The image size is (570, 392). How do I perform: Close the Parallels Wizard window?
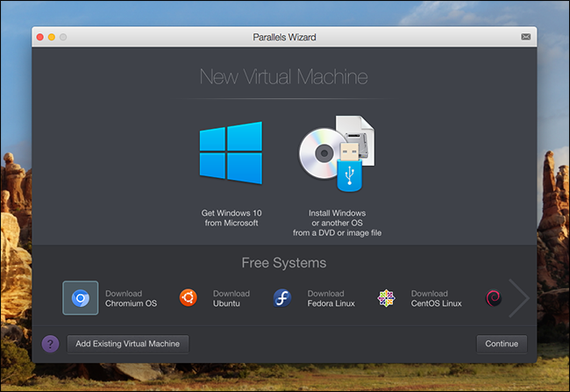click(x=40, y=37)
